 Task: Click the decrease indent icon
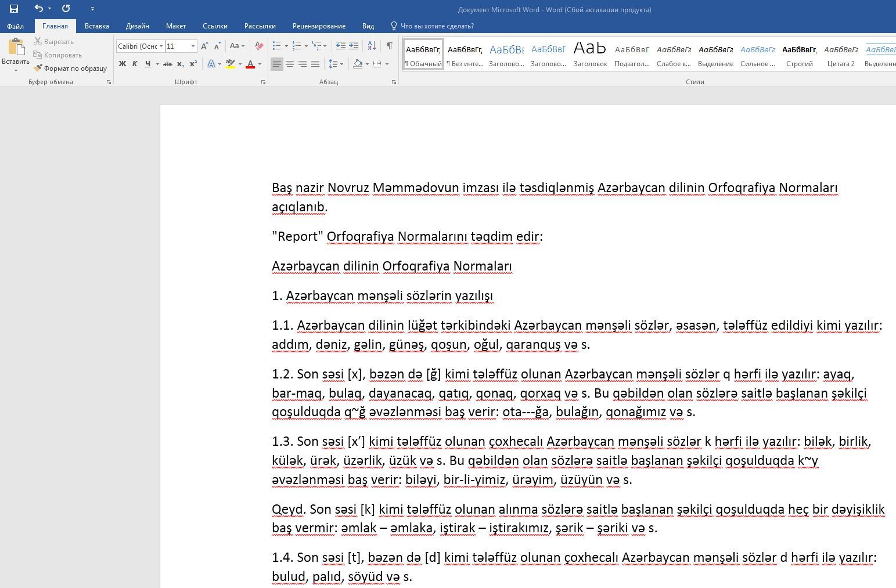point(341,46)
